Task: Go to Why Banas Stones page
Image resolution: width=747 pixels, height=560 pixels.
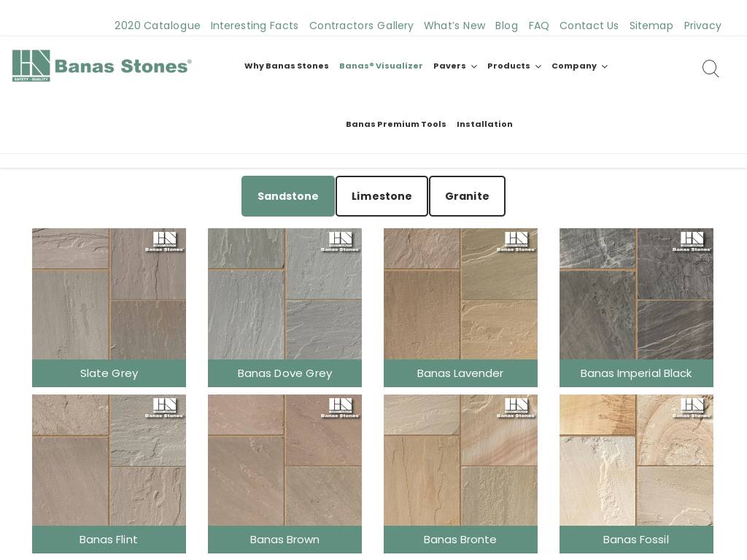Action: pyautogui.click(x=286, y=66)
